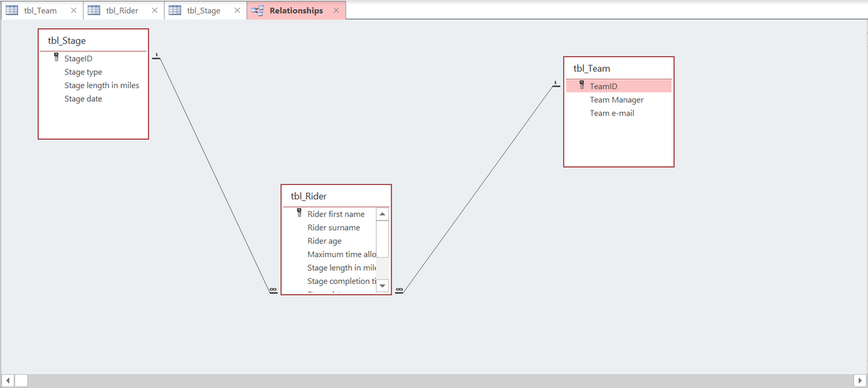Click the key icon beside Rider first name
Screen dimensions: 868x388
point(299,214)
